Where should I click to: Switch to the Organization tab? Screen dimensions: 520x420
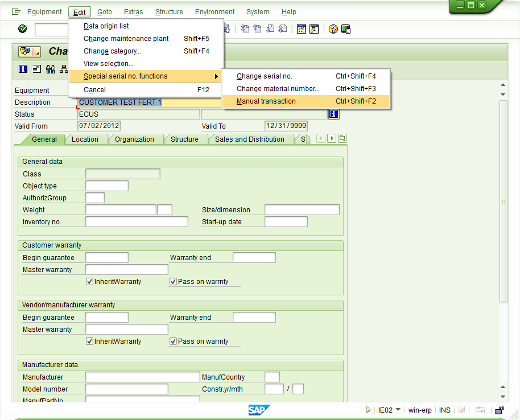(134, 139)
